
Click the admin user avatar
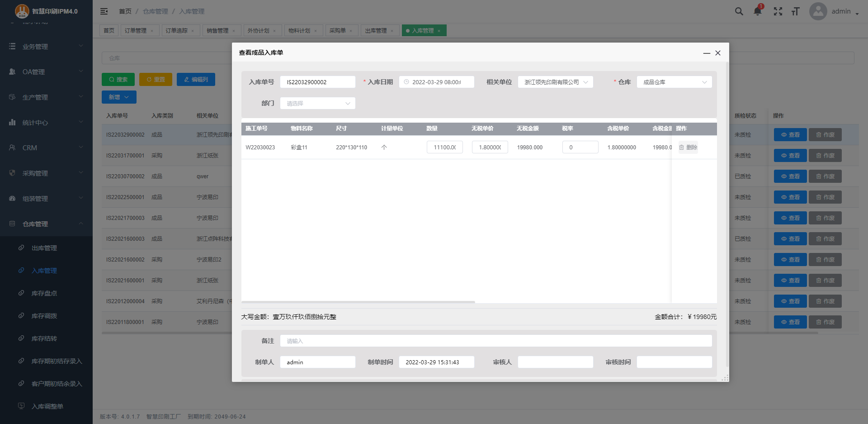[818, 11]
